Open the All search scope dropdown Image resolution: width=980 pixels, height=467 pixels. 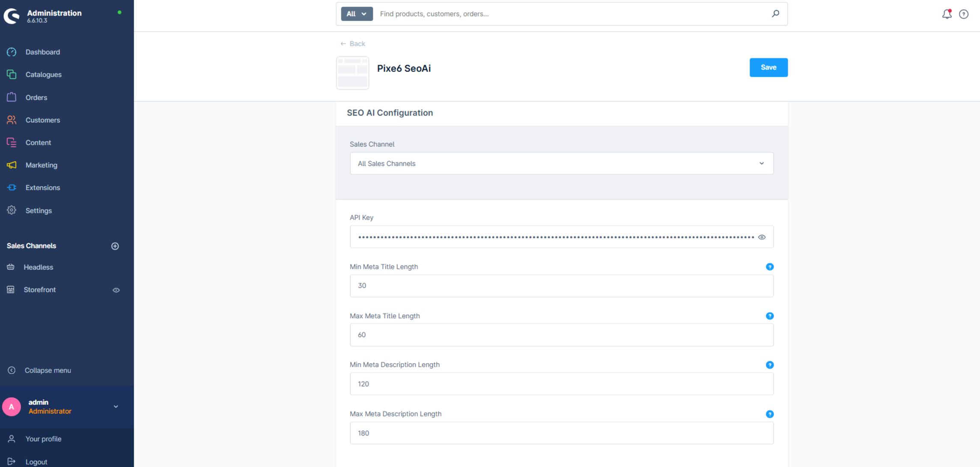(x=357, y=14)
